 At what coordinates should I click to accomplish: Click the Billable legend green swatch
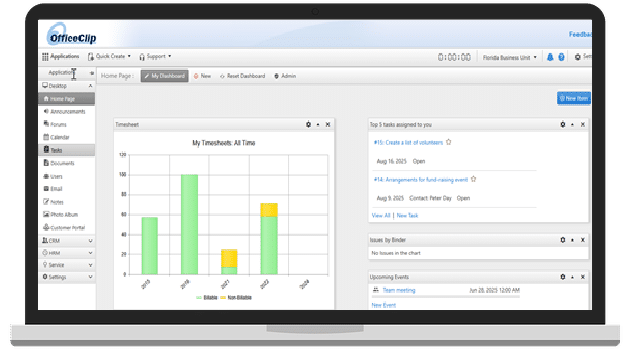[x=199, y=298]
